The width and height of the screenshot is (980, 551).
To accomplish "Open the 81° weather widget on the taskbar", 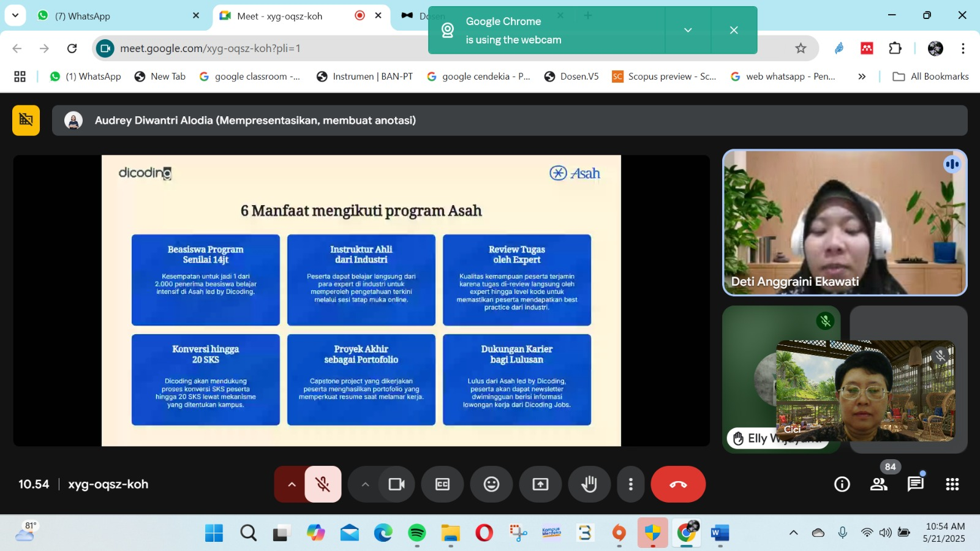I will 26,533.
